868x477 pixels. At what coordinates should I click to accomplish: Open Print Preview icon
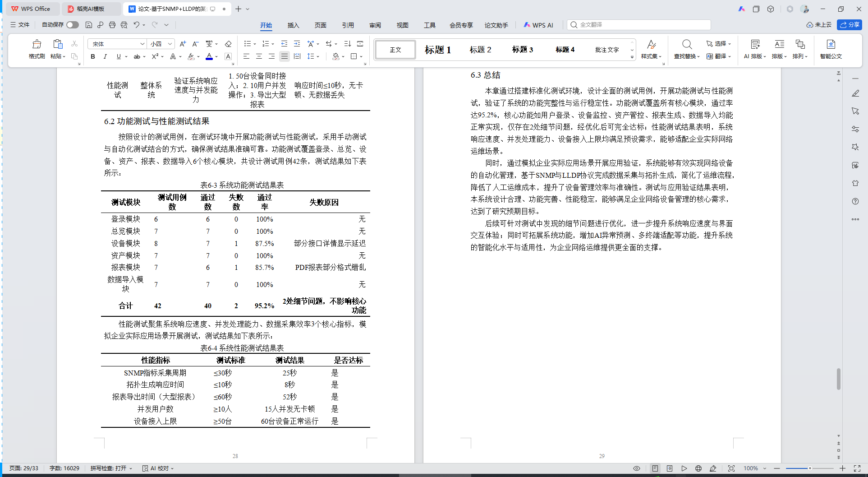click(x=124, y=25)
